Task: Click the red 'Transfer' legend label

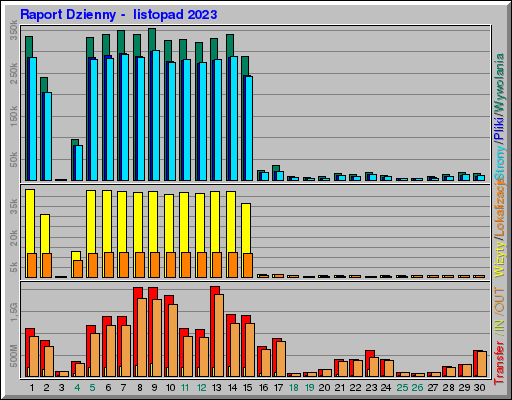Action: 499,363
